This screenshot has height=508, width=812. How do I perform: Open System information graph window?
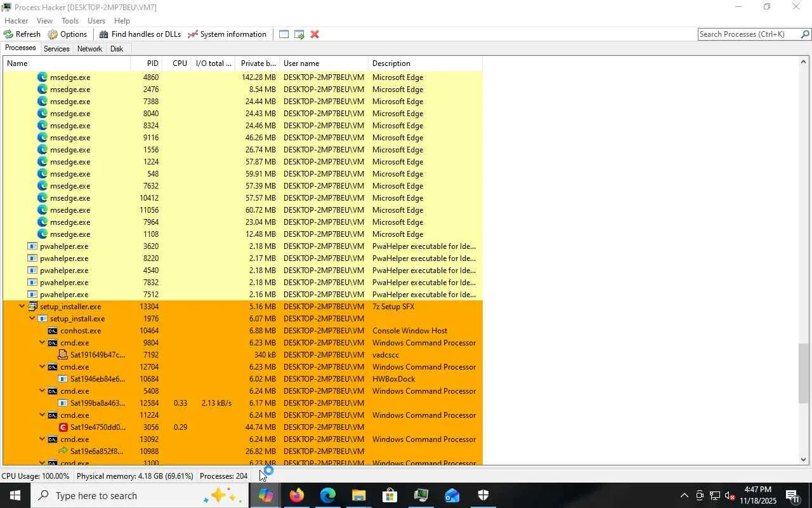pos(227,34)
